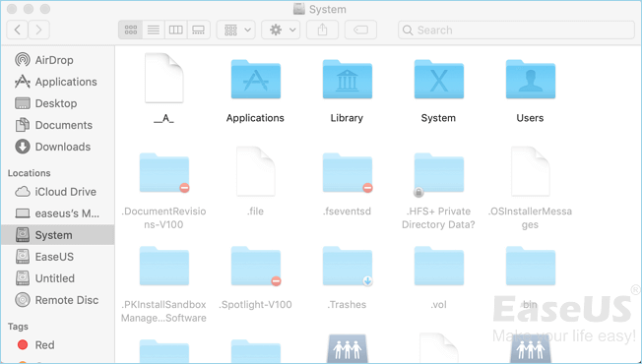This screenshot has width=642, height=364.
Task: Select the Untitled volume in sidebar
Action: pos(57,278)
